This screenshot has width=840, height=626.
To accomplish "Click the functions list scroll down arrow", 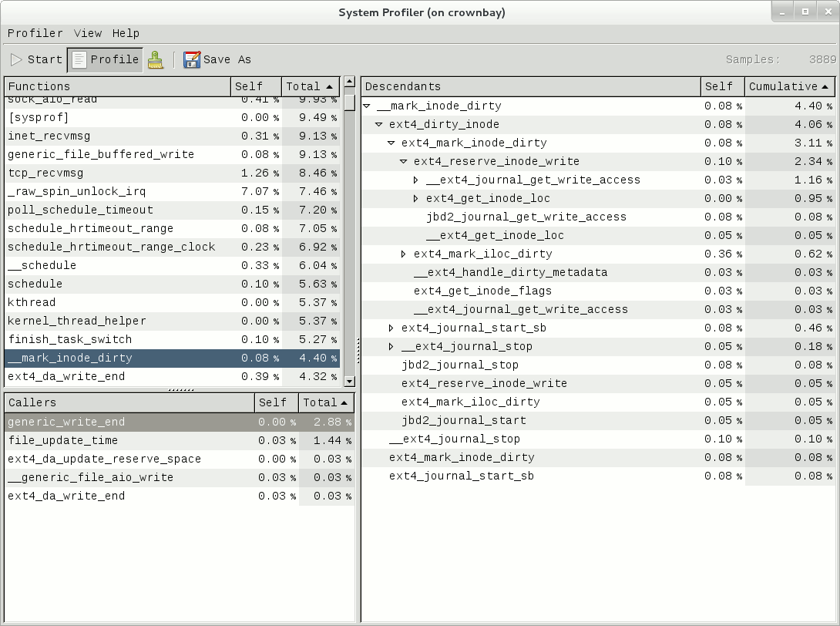I will 349,381.
